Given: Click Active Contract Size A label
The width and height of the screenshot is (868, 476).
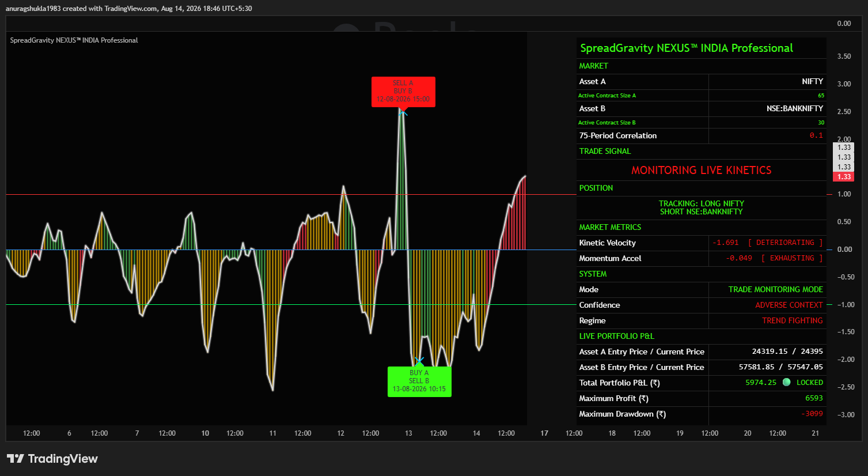Looking at the screenshot, I should (x=607, y=96).
